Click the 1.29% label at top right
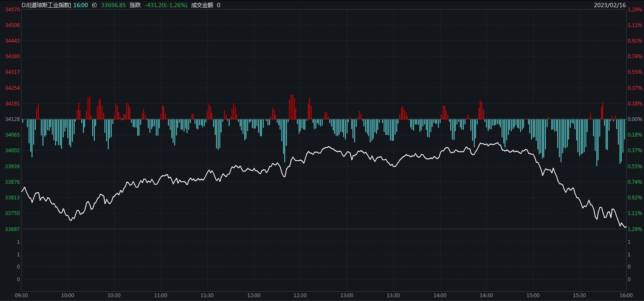Screen dimensions: 644x301 point(635,9)
